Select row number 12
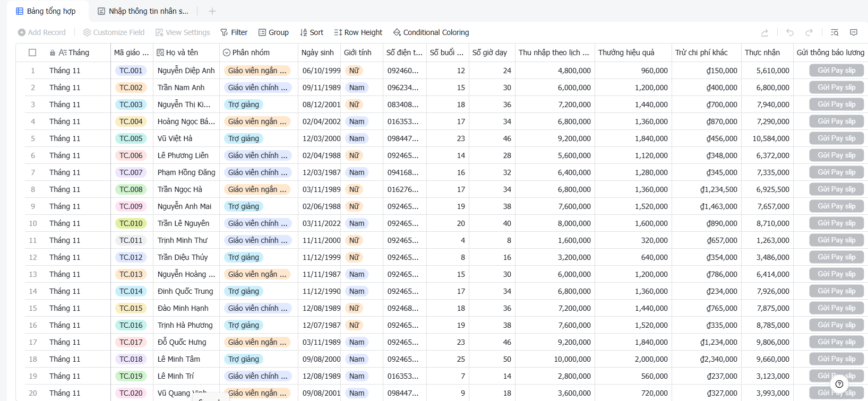The width and height of the screenshot is (868, 401). 33,257
